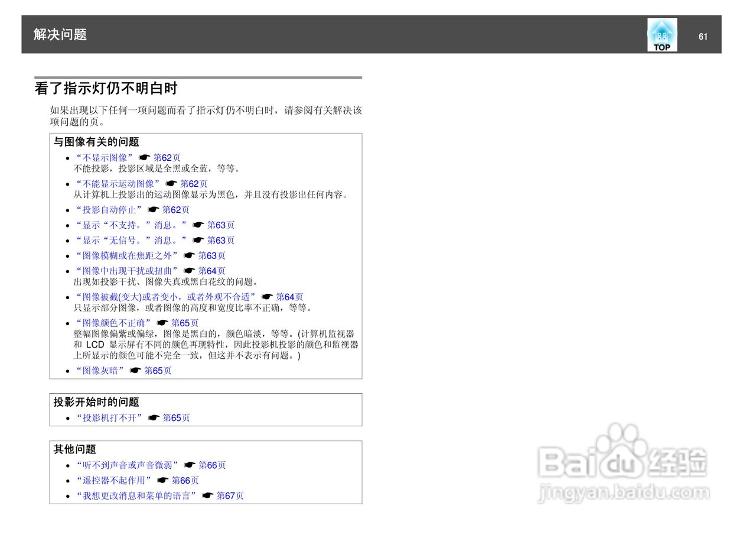
Task: Click the text “不能投影，投影区域是全黑或全蓝，等等。”
Action: pyautogui.click(x=157, y=168)
